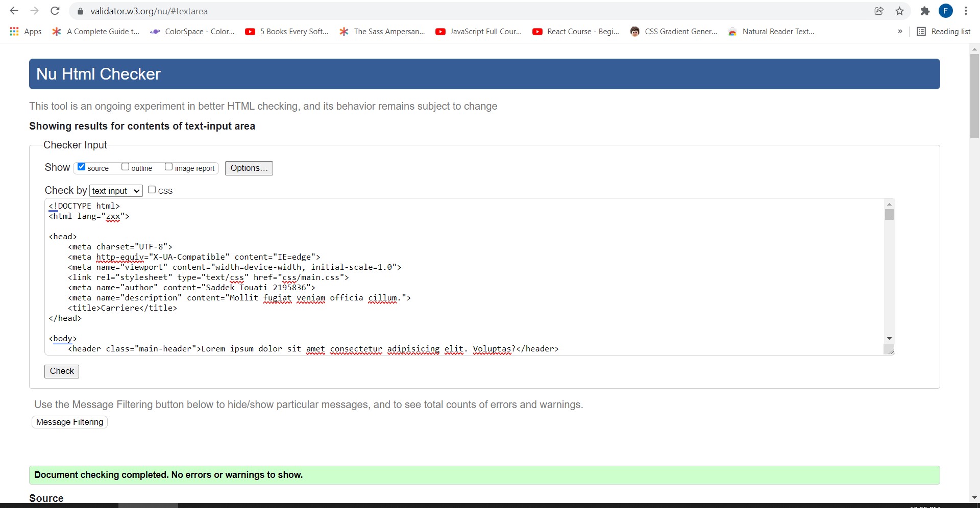Open the React Course bookmark
This screenshot has width=980, height=508.
(x=576, y=32)
